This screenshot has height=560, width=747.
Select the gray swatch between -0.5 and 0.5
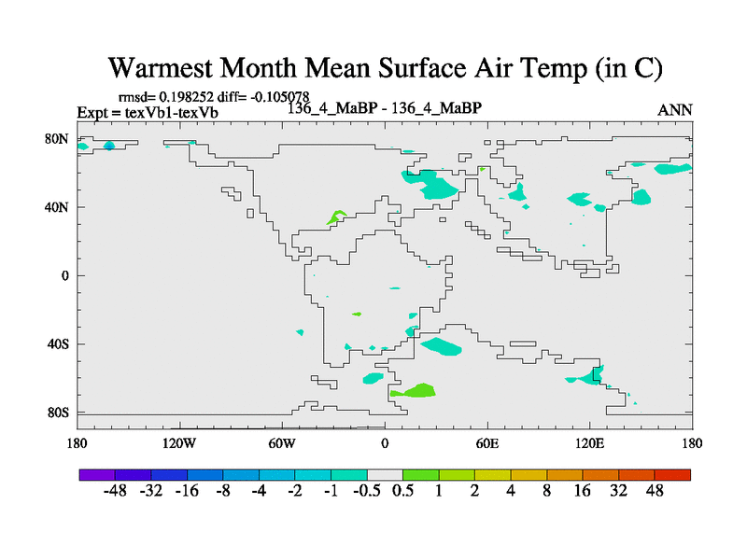click(385, 475)
